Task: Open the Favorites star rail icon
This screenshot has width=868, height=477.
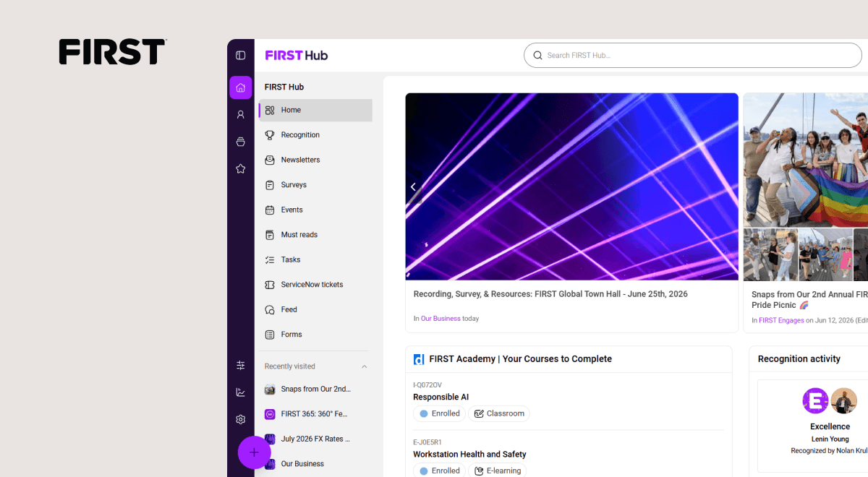Action: pyautogui.click(x=241, y=168)
